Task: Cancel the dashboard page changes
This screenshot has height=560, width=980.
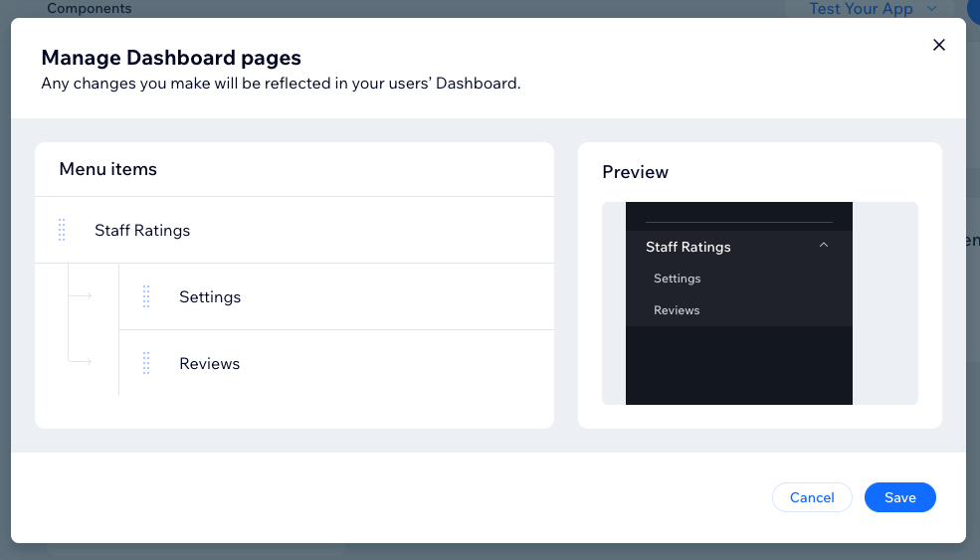Action: tap(812, 497)
